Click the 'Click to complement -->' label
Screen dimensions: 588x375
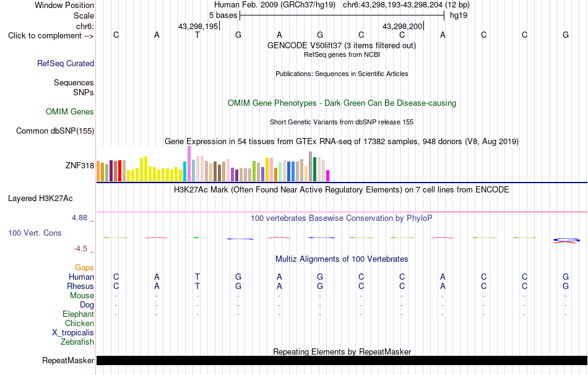pyautogui.click(x=51, y=36)
